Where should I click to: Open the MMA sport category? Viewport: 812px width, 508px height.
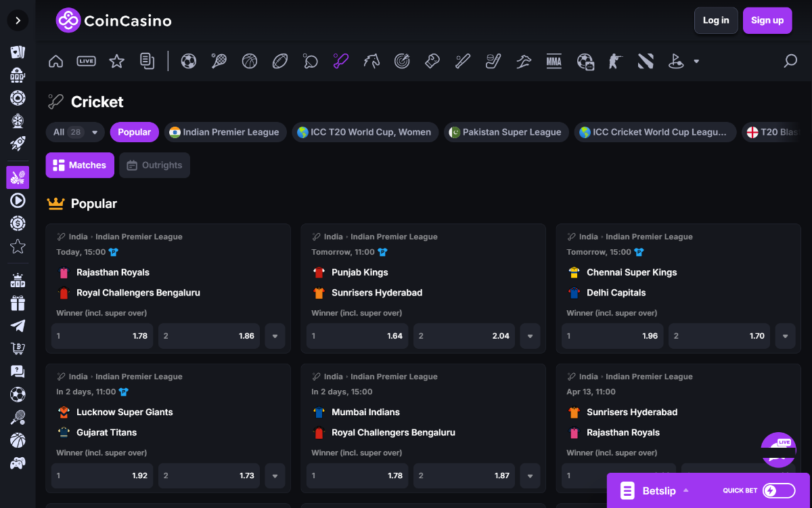554,62
